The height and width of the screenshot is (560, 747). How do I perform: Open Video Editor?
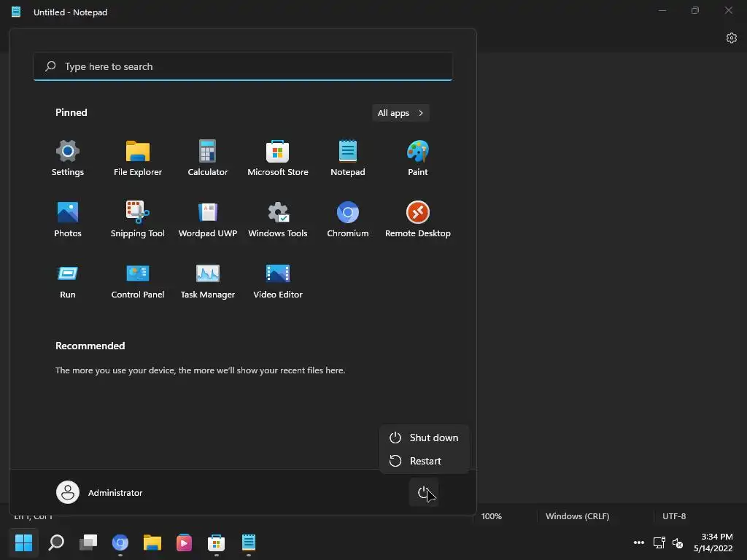point(278,281)
